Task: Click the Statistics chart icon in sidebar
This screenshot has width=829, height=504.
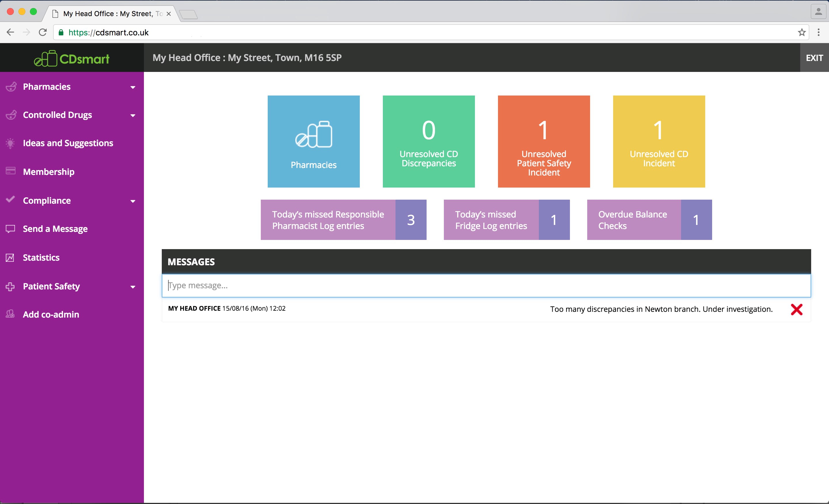Action: click(x=10, y=257)
